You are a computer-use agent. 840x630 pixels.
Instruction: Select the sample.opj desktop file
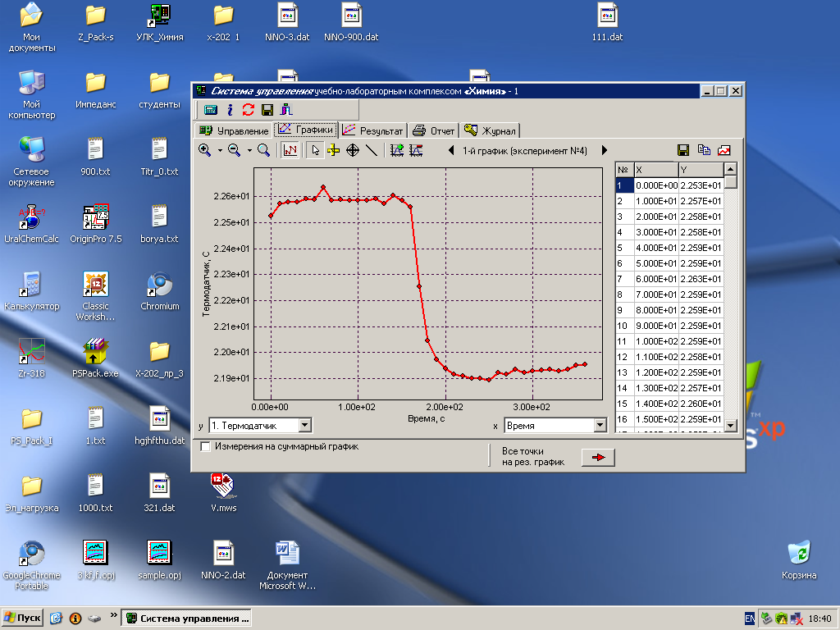[160, 559]
